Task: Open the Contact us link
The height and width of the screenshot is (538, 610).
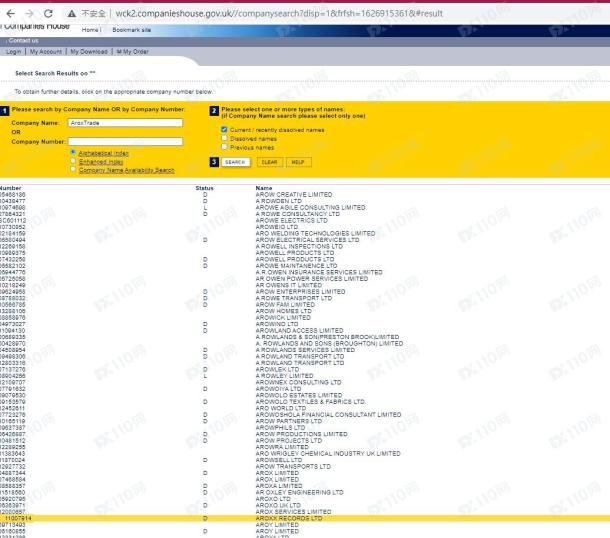Action: pyautogui.click(x=23, y=40)
